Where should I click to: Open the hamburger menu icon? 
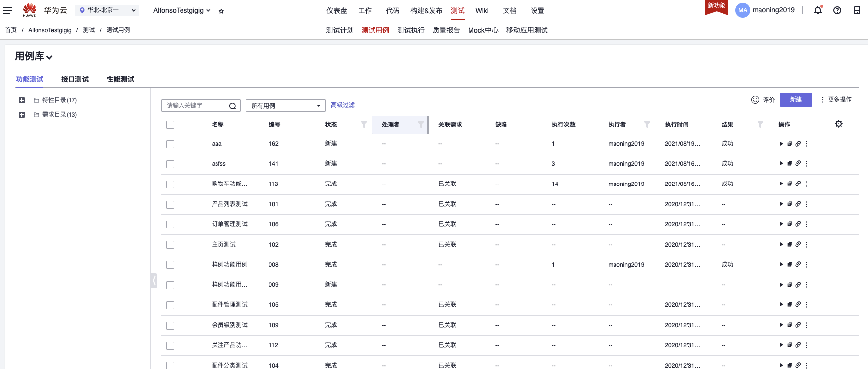tap(7, 10)
